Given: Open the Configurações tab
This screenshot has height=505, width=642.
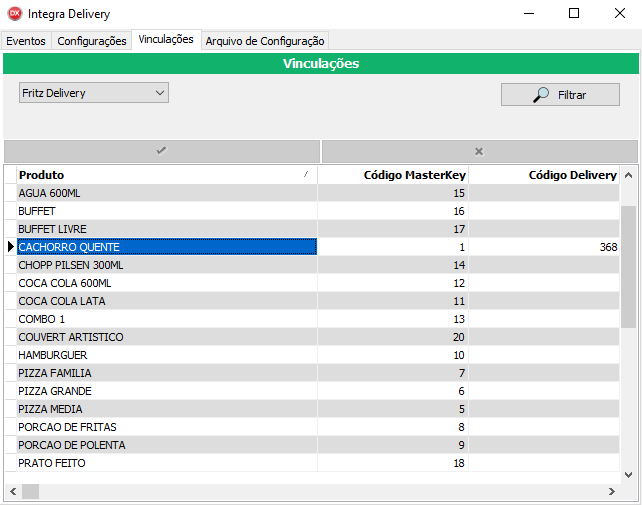Looking at the screenshot, I should (92, 41).
